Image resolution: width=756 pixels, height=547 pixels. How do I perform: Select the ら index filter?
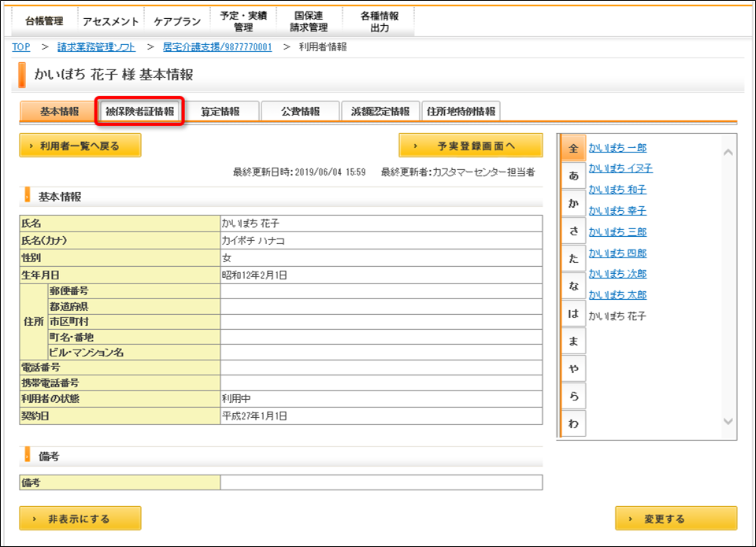click(x=573, y=396)
